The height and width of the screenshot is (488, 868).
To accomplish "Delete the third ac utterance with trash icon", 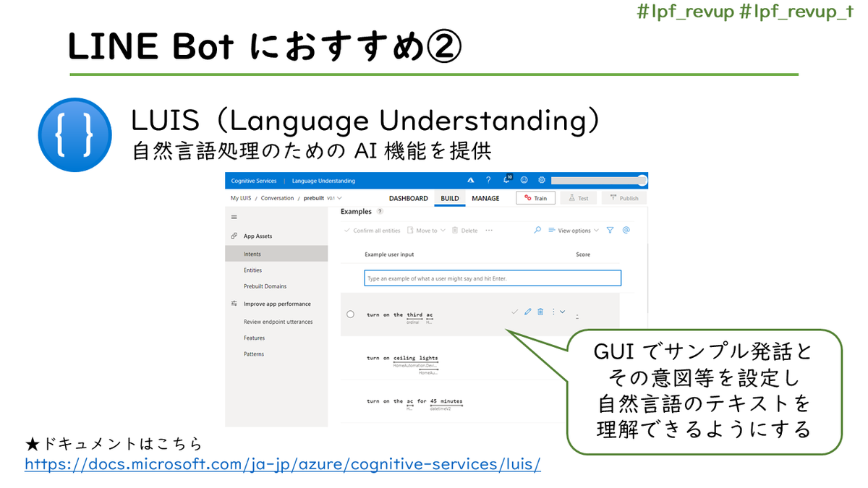I will point(540,312).
